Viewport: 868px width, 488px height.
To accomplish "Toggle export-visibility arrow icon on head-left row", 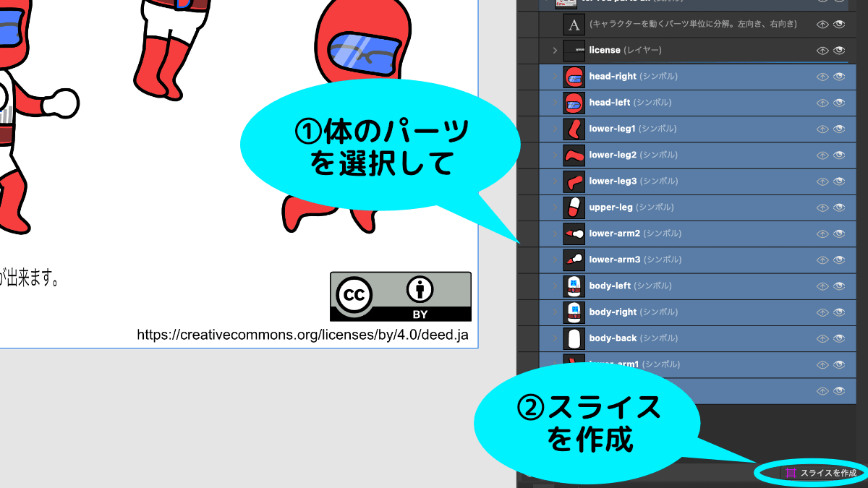I will (x=822, y=103).
